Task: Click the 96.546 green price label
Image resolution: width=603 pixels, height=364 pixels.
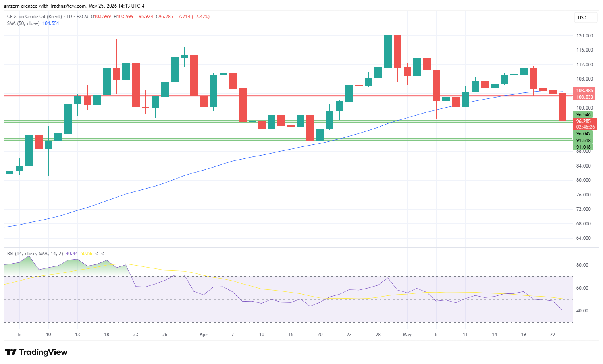Action: coord(584,115)
